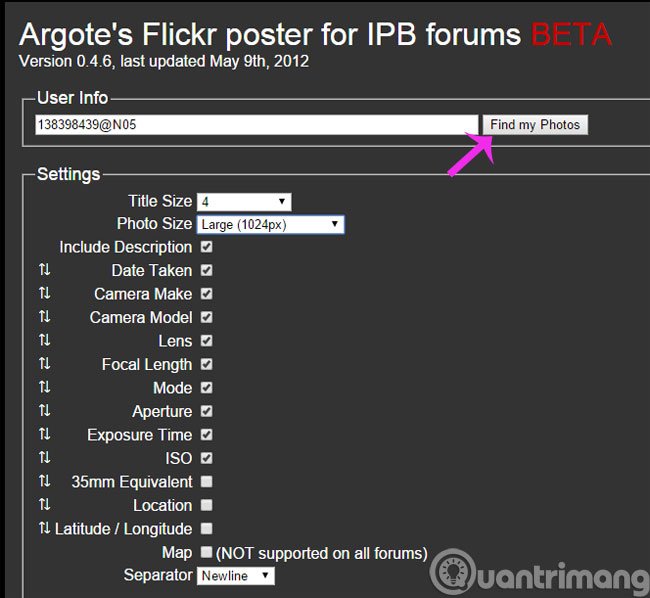This screenshot has width=650, height=598.
Task: Open the Photo Size dropdown
Action: click(270, 225)
